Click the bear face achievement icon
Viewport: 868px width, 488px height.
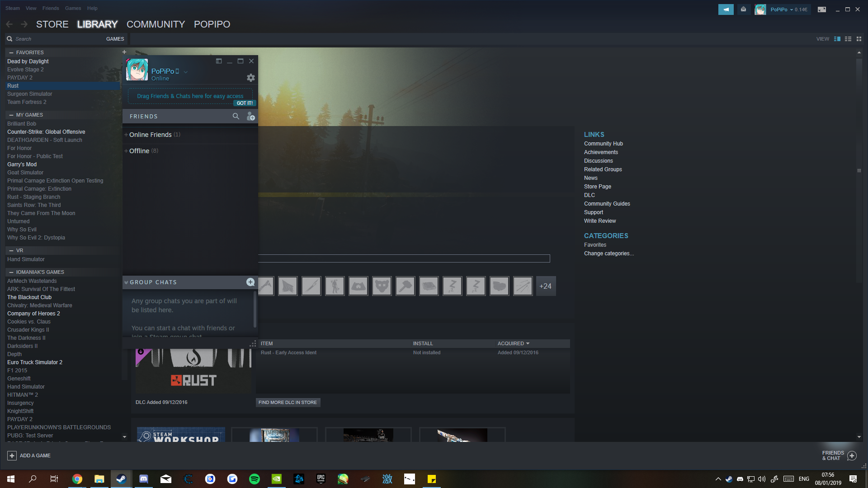[382, 286]
